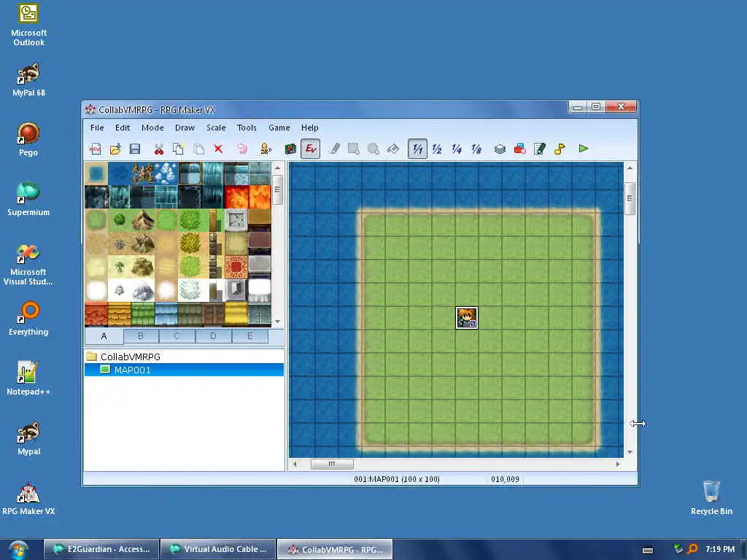Click the Windows Start button
This screenshot has width=747, height=560.
[18, 550]
